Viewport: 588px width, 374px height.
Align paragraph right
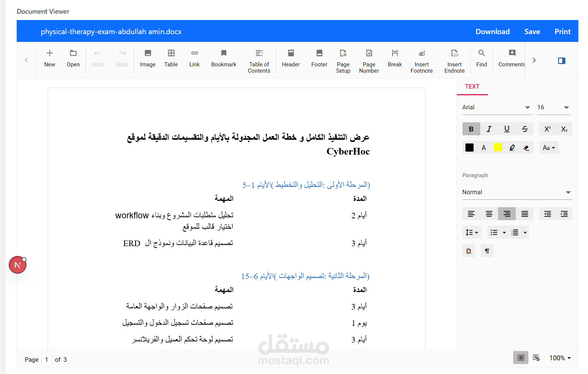pyautogui.click(x=507, y=214)
